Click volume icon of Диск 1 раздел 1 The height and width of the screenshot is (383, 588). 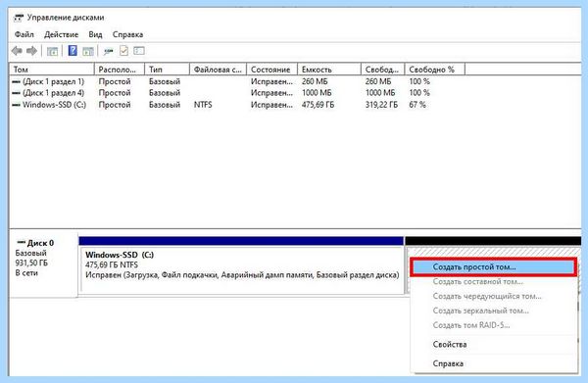coord(16,81)
